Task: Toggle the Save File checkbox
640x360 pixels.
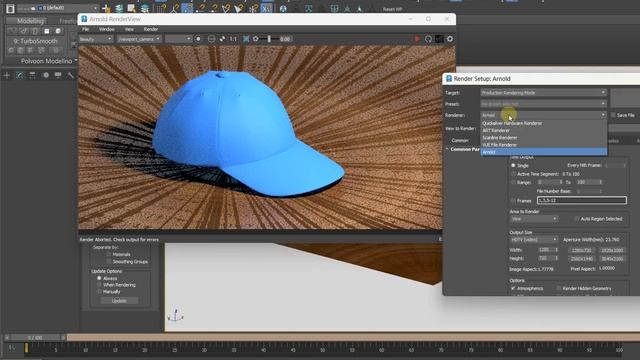Action: point(613,115)
